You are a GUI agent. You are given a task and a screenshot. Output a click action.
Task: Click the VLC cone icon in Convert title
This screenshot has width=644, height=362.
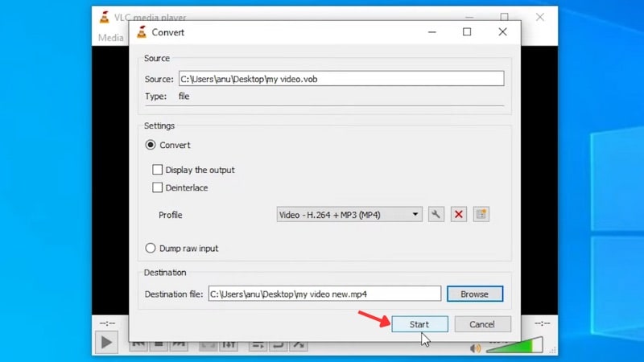pos(142,32)
